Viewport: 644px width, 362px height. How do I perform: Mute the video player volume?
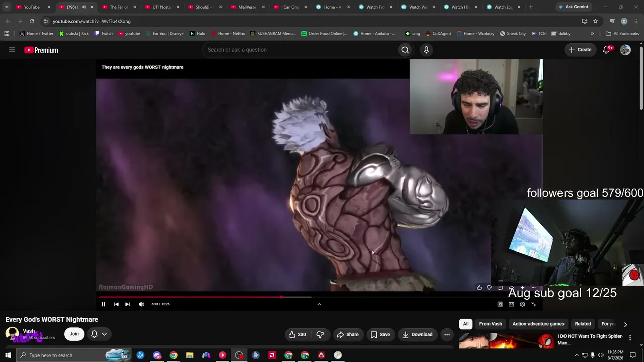point(141,304)
